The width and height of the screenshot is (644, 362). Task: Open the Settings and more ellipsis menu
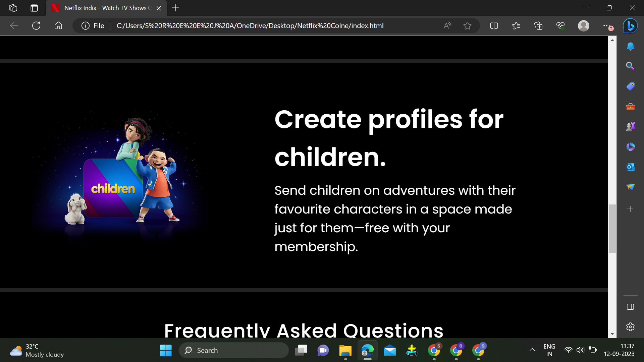point(607,25)
